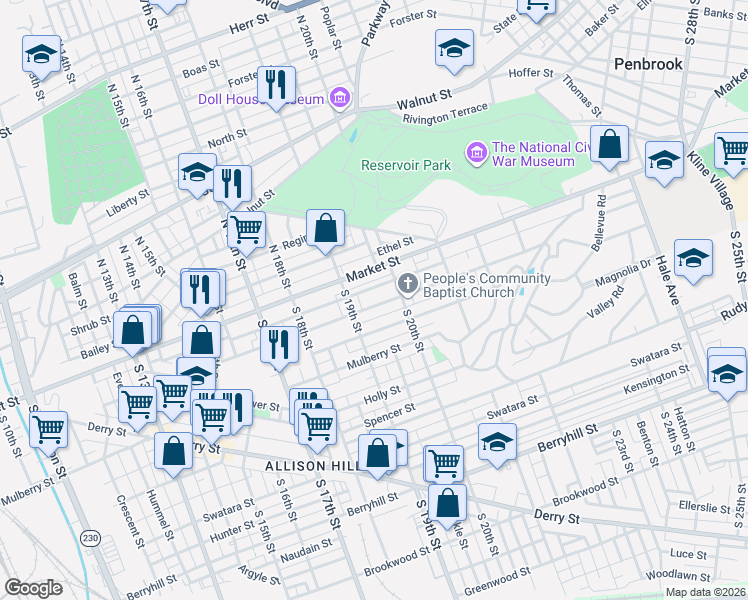Image resolution: width=748 pixels, height=600 pixels.
Task: Click the Ellerslie St street label
Action: 704,507
